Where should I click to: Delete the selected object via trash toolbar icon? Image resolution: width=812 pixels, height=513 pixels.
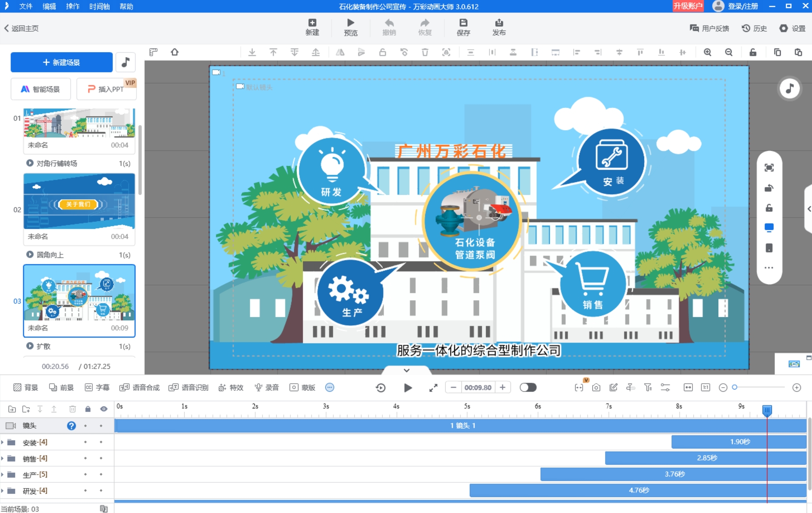pyautogui.click(x=425, y=52)
